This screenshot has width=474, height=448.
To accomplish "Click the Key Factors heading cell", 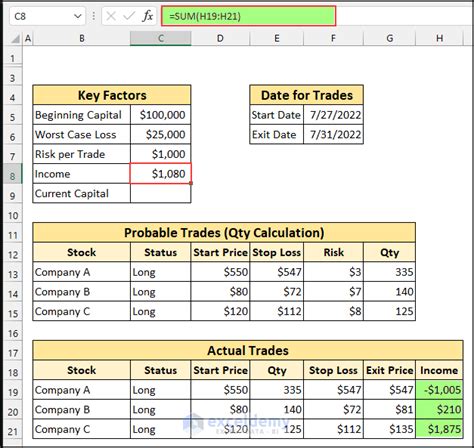I will coord(112,95).
